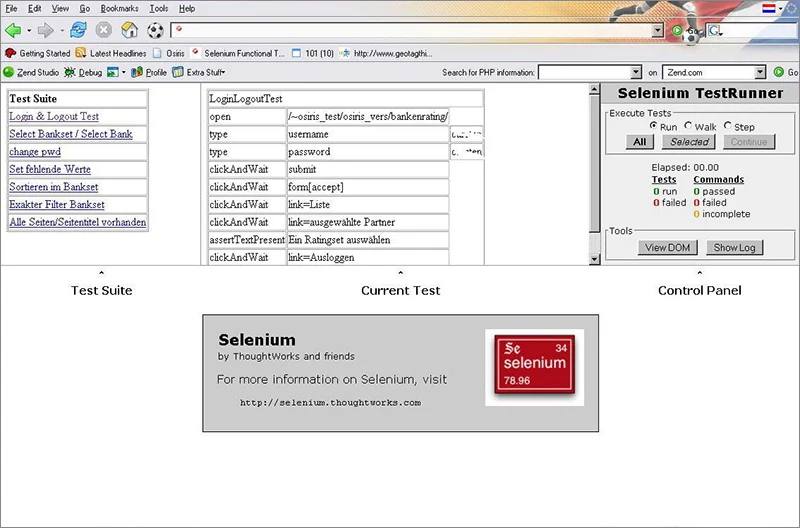This screenshot has height=528, width=800.
Task: Select the Step radio button
Action: click(728, 125)
